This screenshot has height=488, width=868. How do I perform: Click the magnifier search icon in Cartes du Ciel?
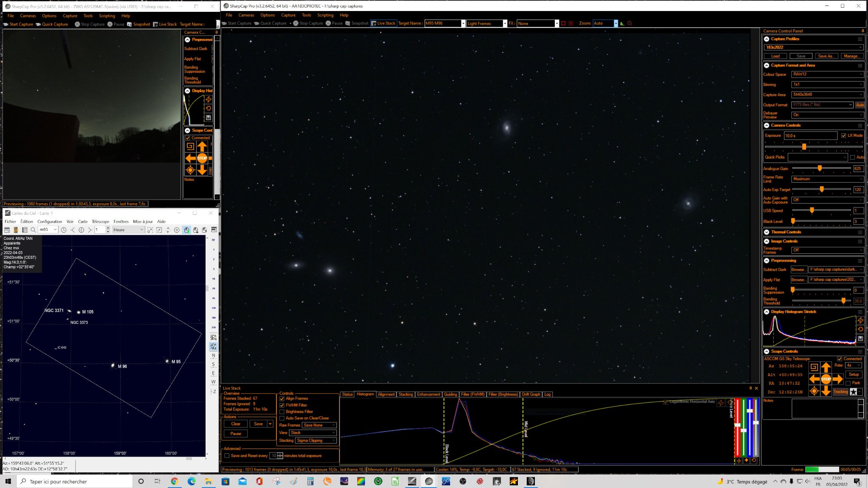(33, 230)
